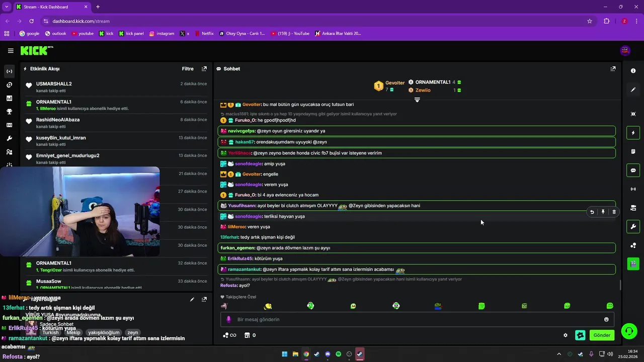The image size is (644, 362).
Task: Open the Stream section in left sidebar
Action: click(x=9, y=71)
